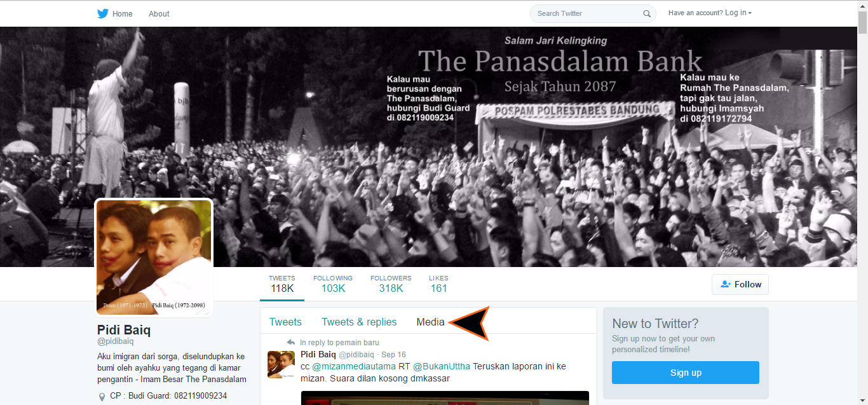Open the 161 Likes list
The height and width of the screenshot is (405, 868).
pyautogui.click(x=439, y=284)
